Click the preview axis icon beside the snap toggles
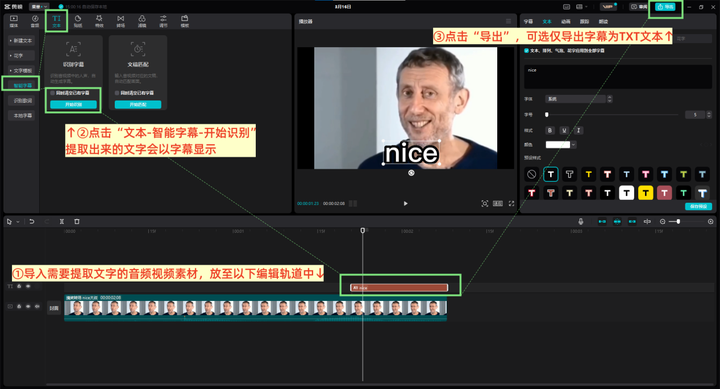Screen dimensions: 720x389 pos(647,221)
